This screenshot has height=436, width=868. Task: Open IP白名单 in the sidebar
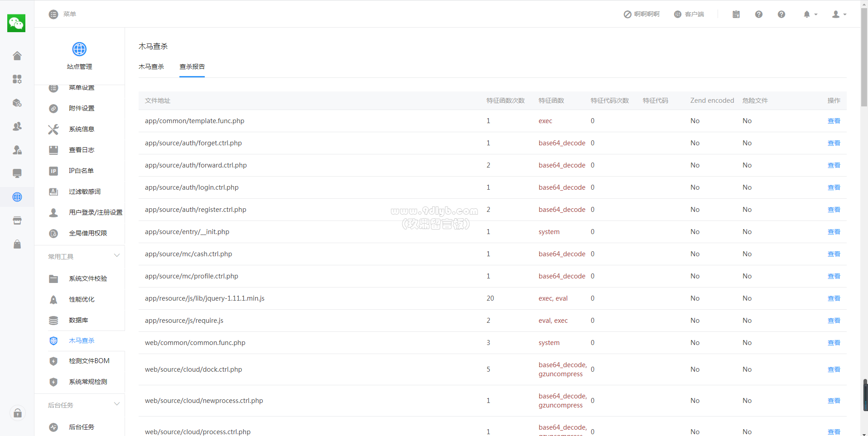click(x=81, y=171)
